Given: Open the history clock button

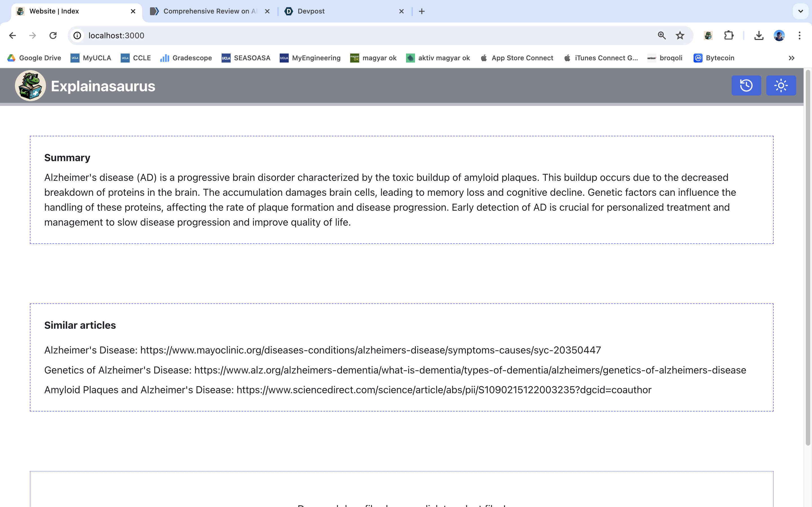Looking at the screenshot, I should click(746, 86).
